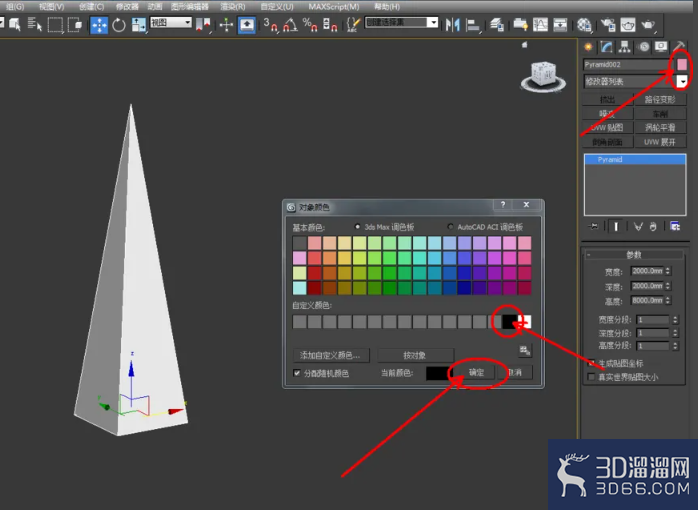Open the Curve Editor
Viewport: 698px width, 510px height.
coord(540,24)
